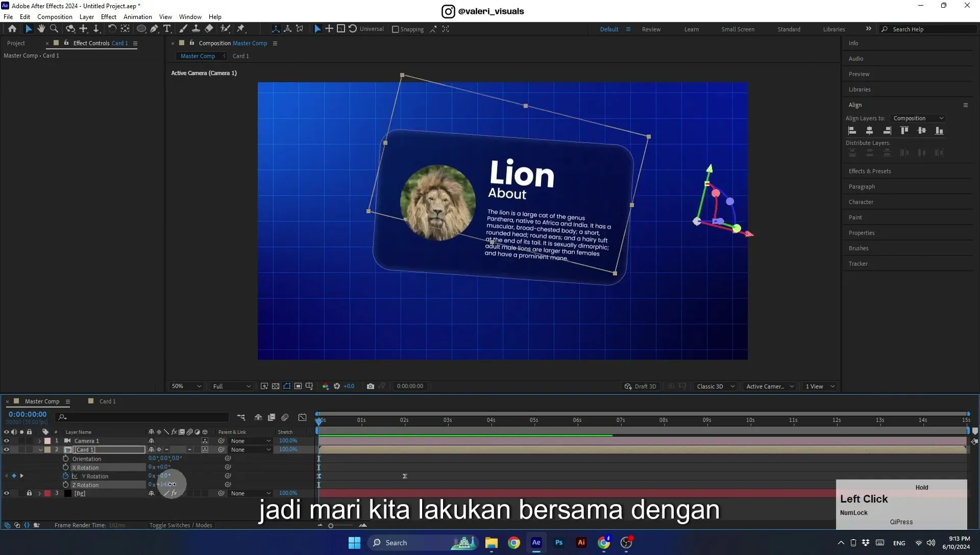Align layers to left edge
Image resolution: width=980 pixels, height=555 pixels.
point(852,131)
